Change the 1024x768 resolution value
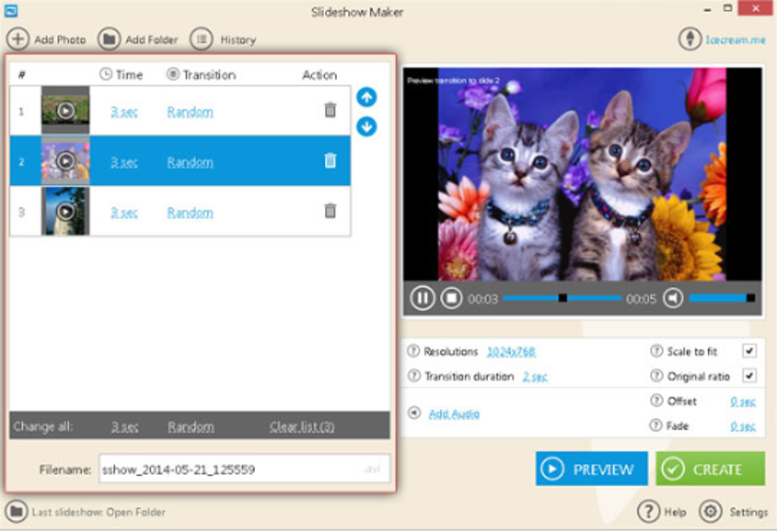 pyautogui.click(x=511, y=352)
